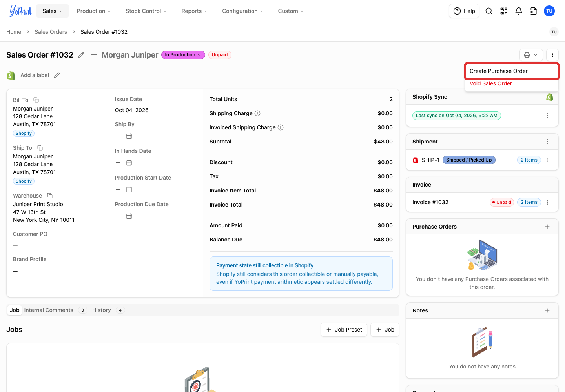565x392 pixels.
Task: Open the In Hands Date calendar picker
Action: (129, 163)
